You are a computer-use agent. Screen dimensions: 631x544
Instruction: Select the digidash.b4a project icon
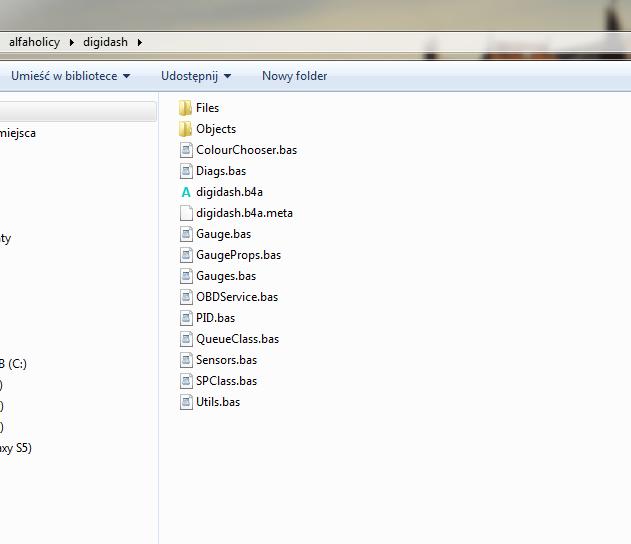pos(186,192)
